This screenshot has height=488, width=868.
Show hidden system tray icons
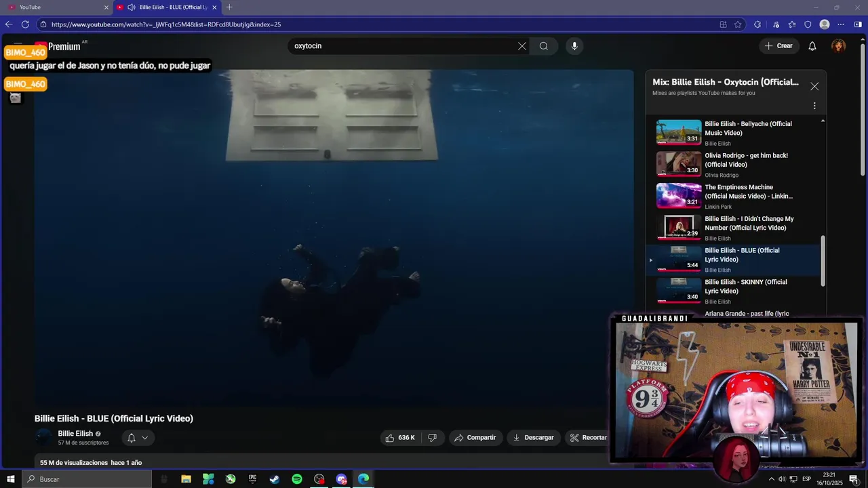coord(771,479)
